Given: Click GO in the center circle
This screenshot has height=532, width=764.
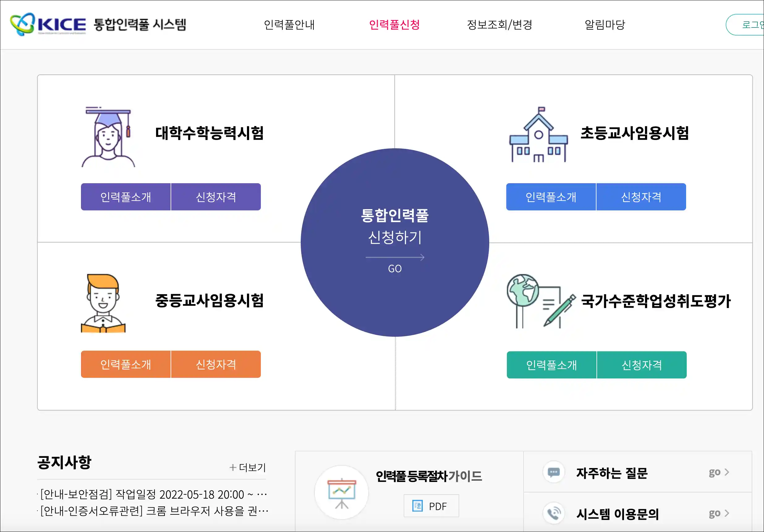Looking at the screenshot, I should [x=395, y=268].
